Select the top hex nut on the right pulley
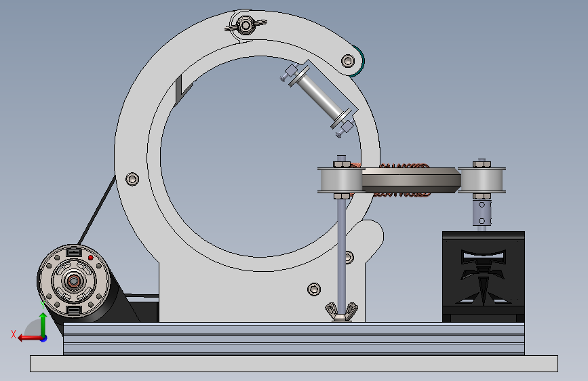The width and height of the screenshot is (588, 381). (x=482, y=164)
